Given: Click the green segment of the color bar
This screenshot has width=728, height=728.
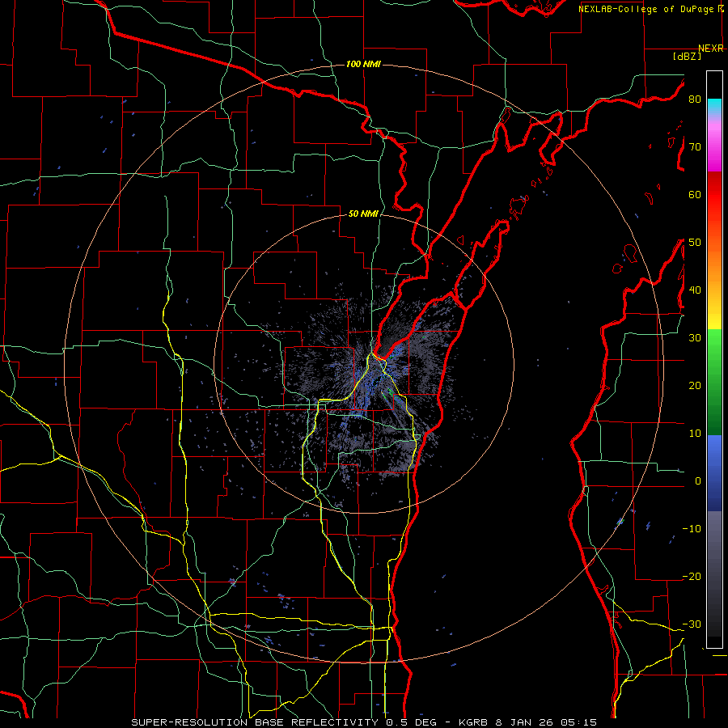Looking at the screenshot, I should point(714,382).
